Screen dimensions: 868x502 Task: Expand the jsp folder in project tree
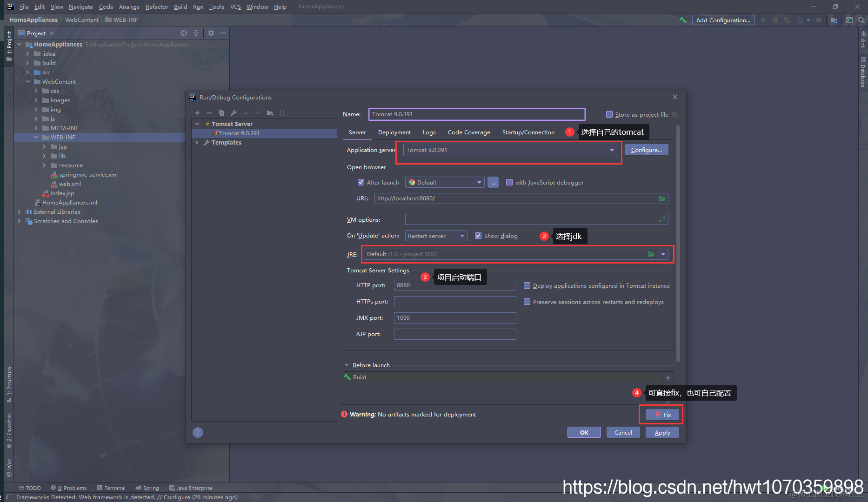(x=45, y=147)
